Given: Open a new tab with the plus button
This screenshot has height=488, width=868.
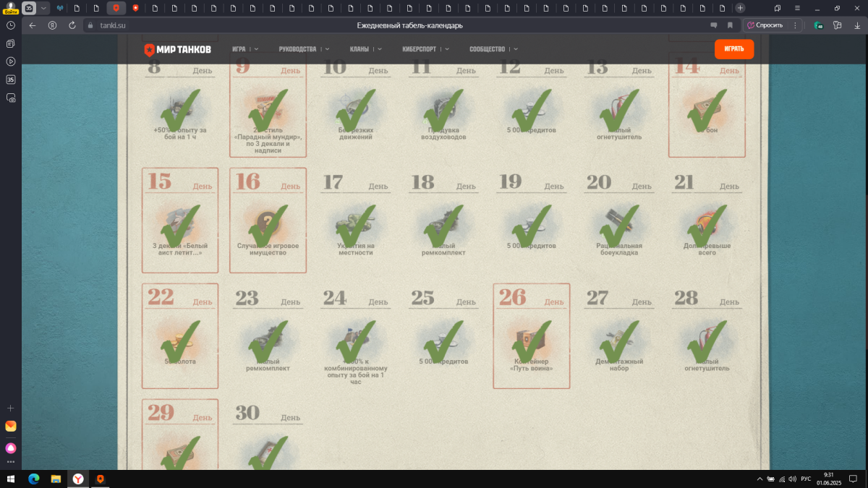Looking at the screenshot, I should tap(740, 8).
